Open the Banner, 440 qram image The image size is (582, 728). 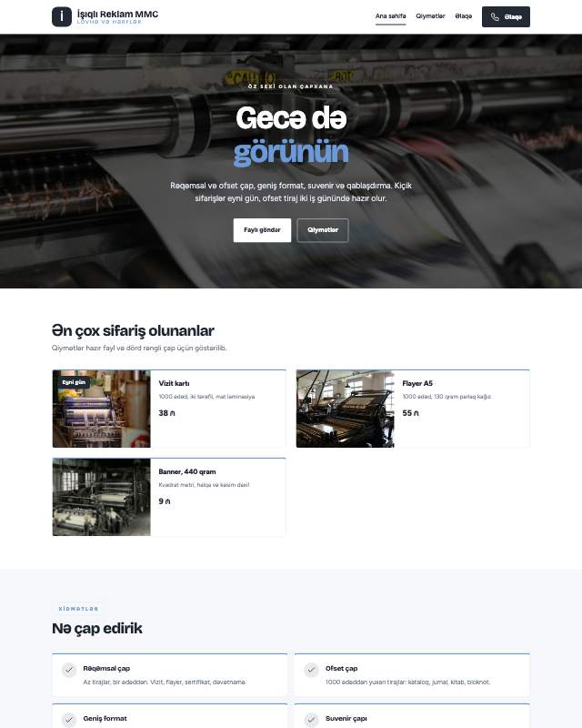102,497
